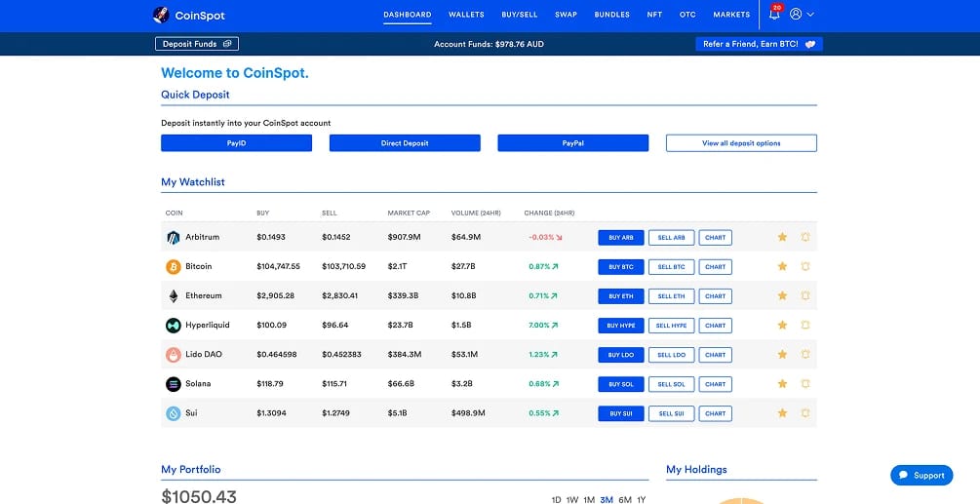Click the SELL LDO button
The height and width of the screenshot is (504, 980).
[x=671, y=355]
